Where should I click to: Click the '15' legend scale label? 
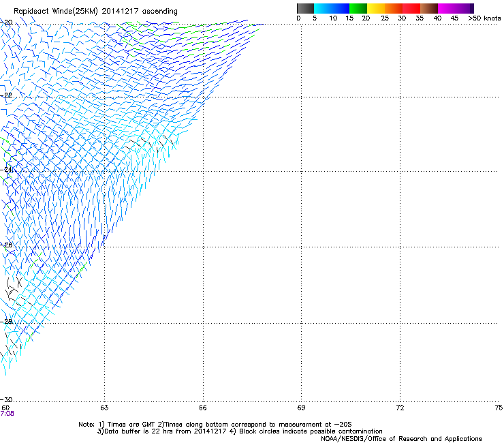click(349, 18)
